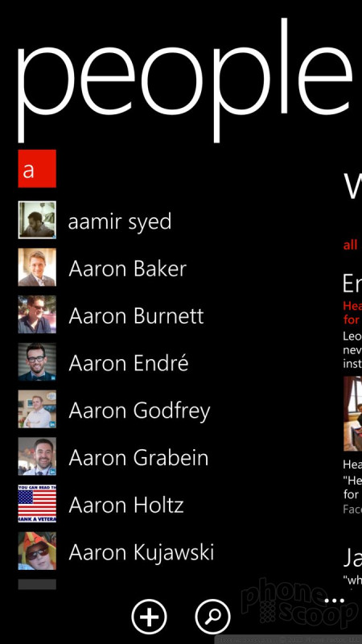The image size is (362, 644).
Task: Select Aaron Burnett from the list
Action: (136, 316)
